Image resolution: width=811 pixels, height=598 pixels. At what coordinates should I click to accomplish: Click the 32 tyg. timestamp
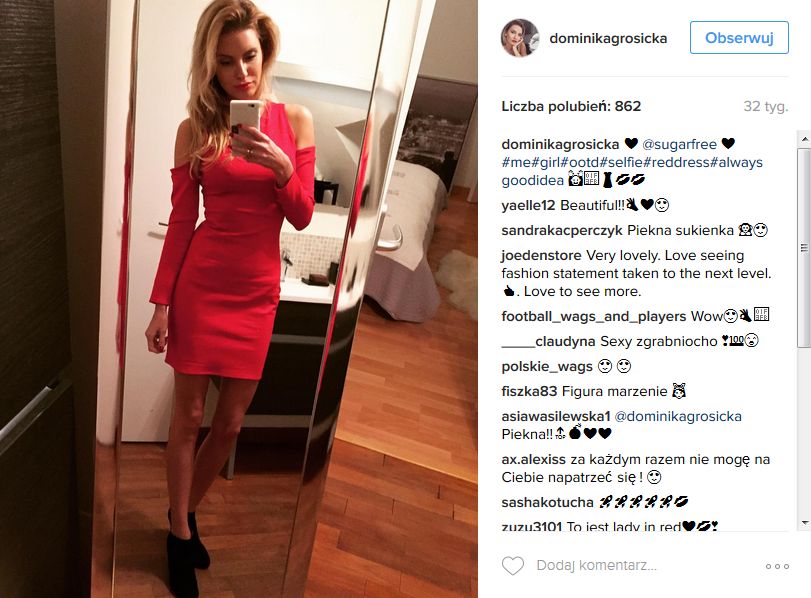tap(765, 106)
